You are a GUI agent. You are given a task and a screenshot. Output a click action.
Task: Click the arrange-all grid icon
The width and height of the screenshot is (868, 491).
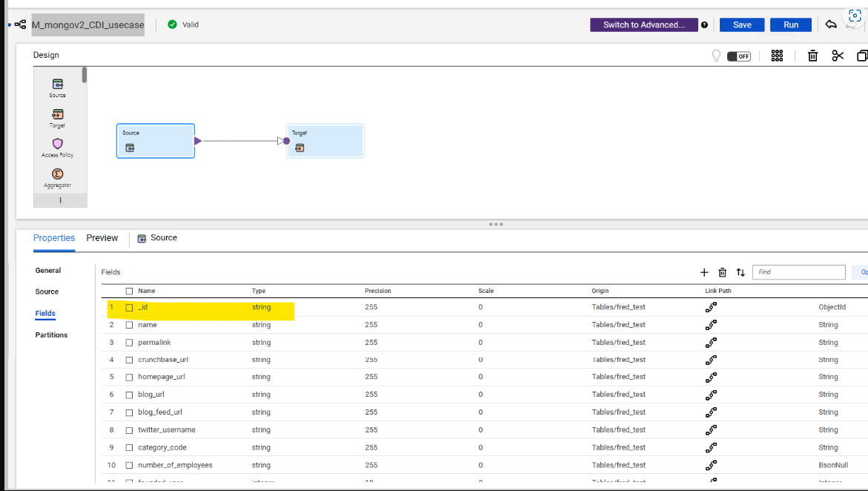click(x=778, y=56)
